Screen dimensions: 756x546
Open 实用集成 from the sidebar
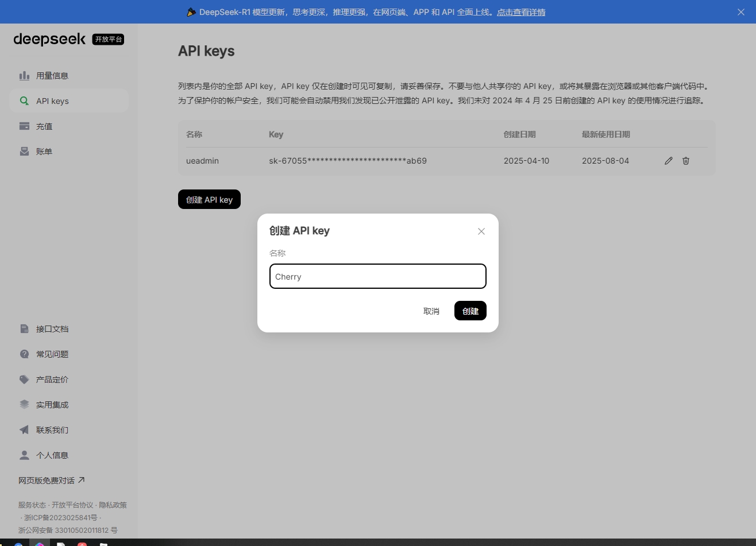(x=69, y=405)
